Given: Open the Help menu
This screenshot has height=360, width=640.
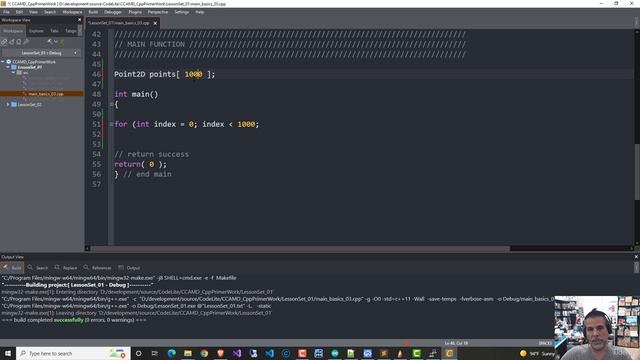Looking at the screenshot, I should 200,12.
